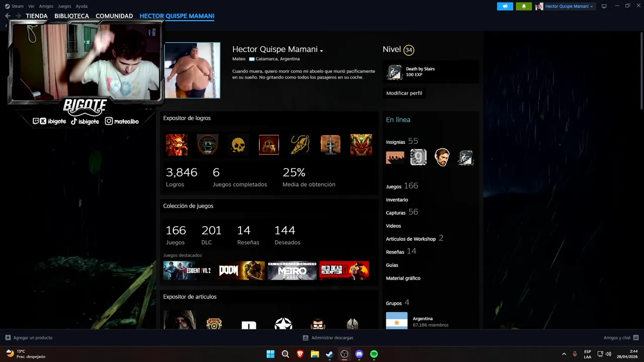This screenshot has height=362, width=644.
Task: Click the red radiation symbol achievement icon
Action: 269,145
